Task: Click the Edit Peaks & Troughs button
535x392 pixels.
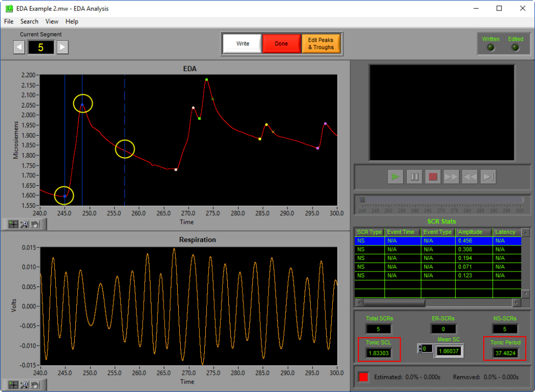Action: pos(321,44)
